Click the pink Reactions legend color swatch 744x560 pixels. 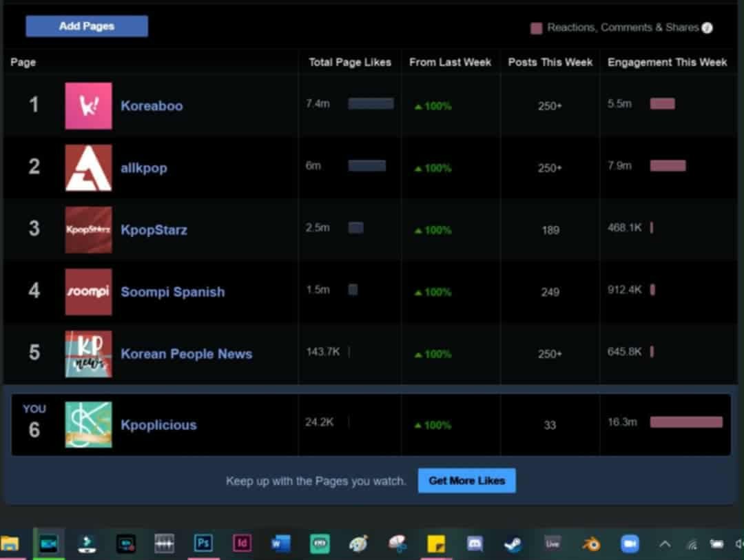536,28
